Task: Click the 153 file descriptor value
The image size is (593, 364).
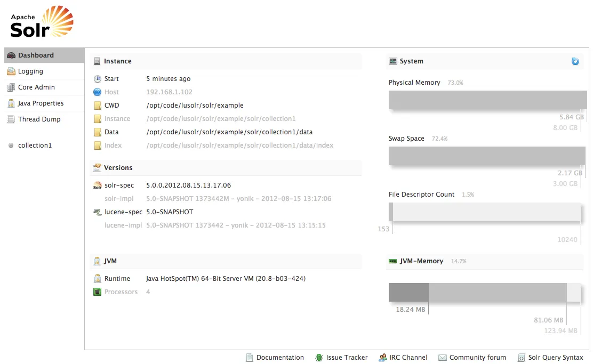Action: pos(383,229)
